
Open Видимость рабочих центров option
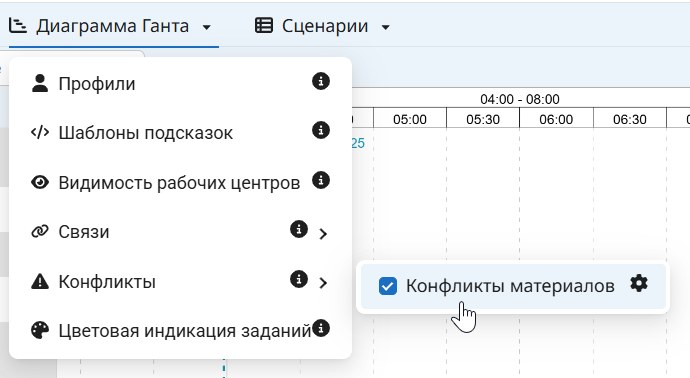(x=180, y=182)
